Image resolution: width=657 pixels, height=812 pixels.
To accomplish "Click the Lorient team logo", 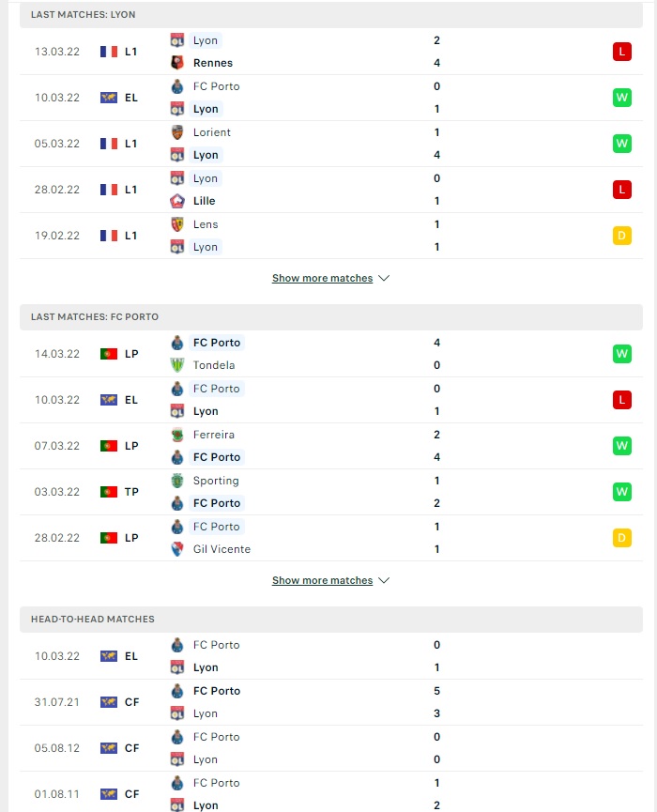I will pos(177,132).
